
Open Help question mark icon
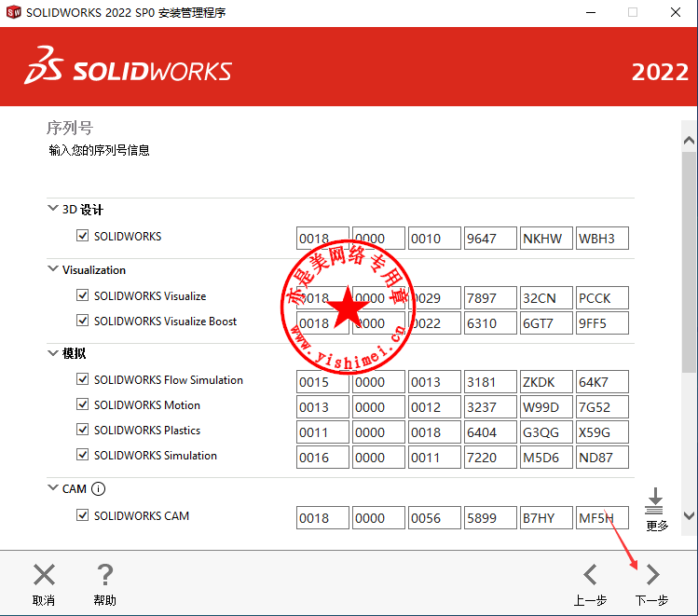tap(105, 574)
